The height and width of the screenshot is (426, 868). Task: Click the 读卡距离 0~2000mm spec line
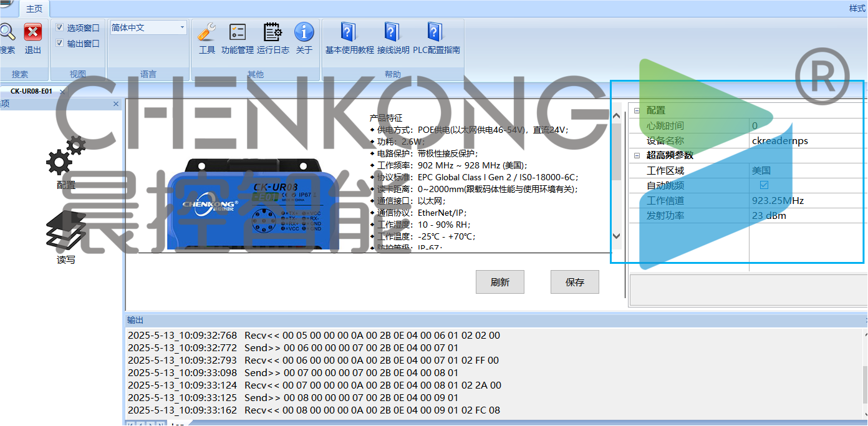click(474, 188)
